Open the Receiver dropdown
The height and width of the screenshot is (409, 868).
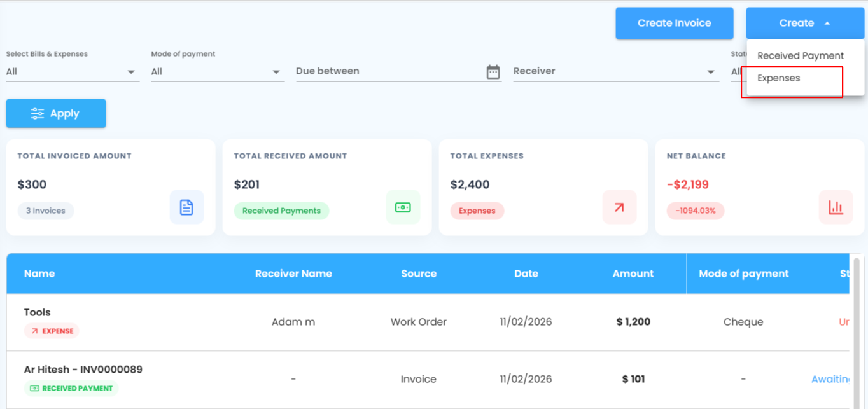point(615,72)
